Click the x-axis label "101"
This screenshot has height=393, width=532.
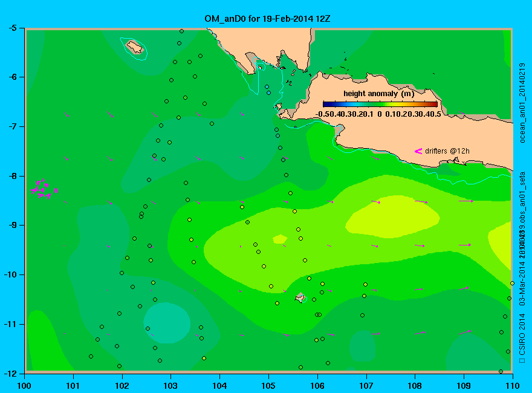[73, 386]
